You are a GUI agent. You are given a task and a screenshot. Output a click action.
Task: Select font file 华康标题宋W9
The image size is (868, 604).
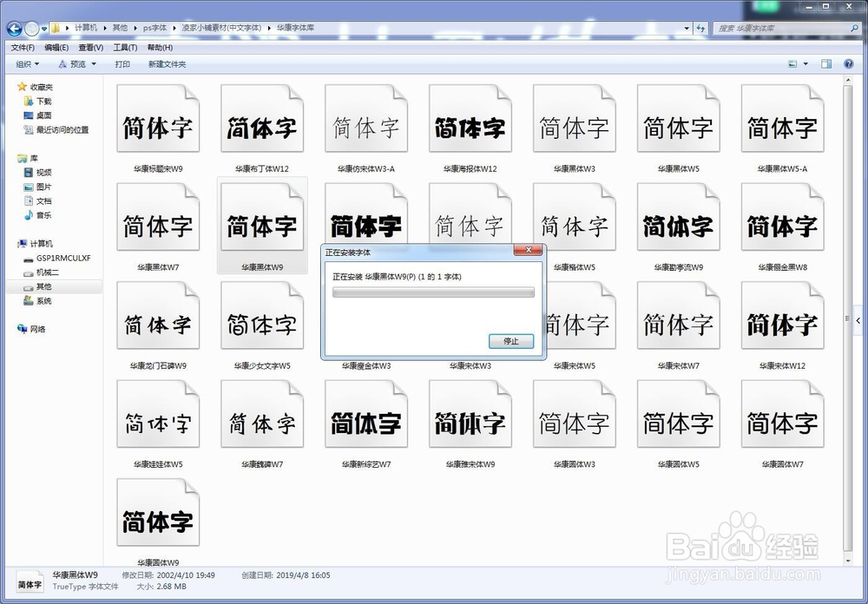click(x=158, y=128)
